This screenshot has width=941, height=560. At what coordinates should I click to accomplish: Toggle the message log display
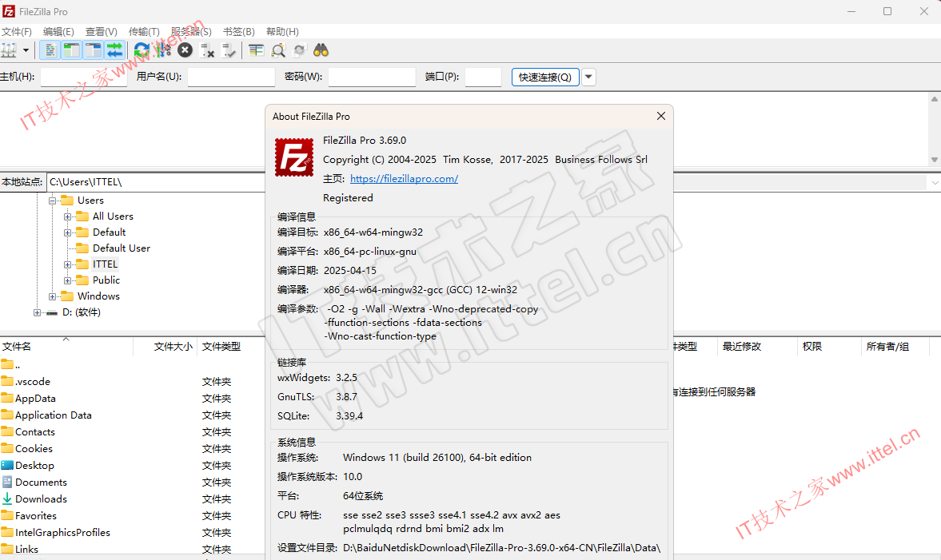pos(50,50)
